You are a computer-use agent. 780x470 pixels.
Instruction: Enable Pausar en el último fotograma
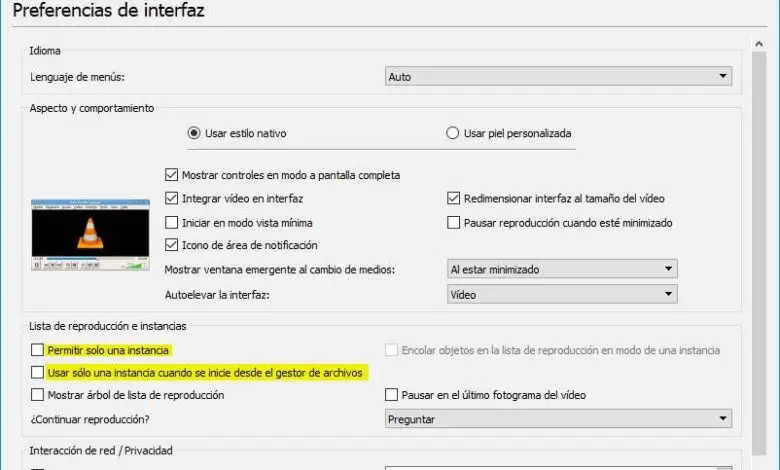[393, 395]
